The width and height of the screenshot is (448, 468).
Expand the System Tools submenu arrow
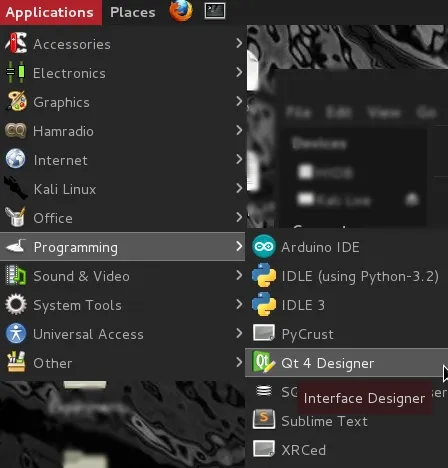pyautogui.click(x=239, y=304)
